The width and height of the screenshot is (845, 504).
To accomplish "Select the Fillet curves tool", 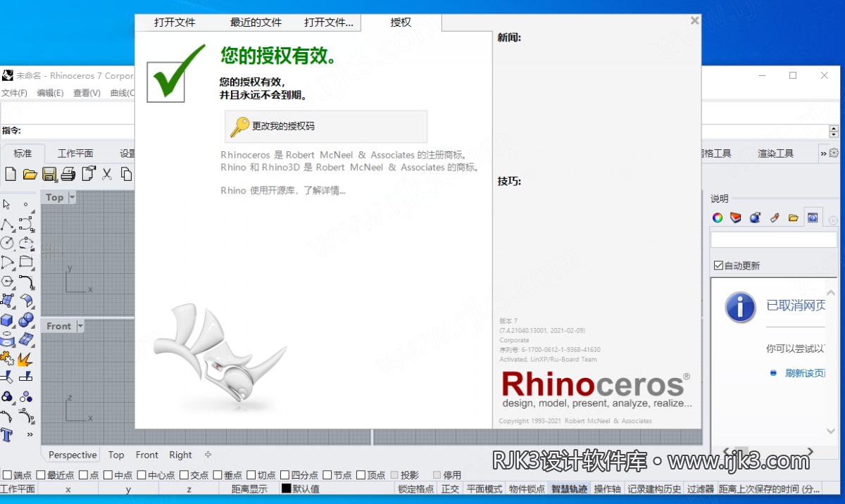I will pos(26,282).
